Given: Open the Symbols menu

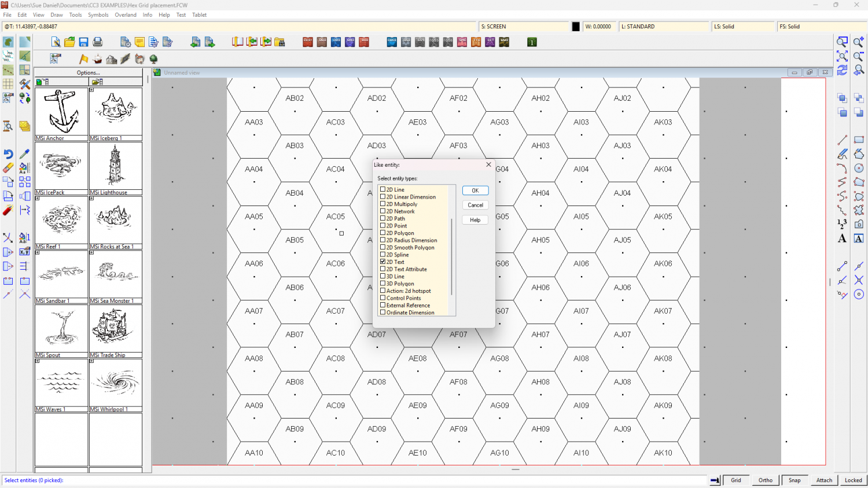Looking at the screenshot, I should point(98,15).
